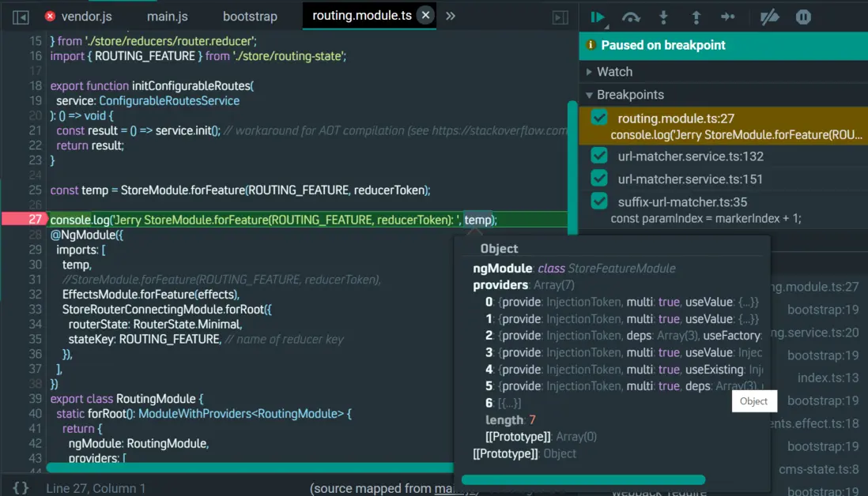Open url-matcher.service.ts:132 breakpoint location
868x496 pixels.
pyautogui.click(x=690, y=156)
